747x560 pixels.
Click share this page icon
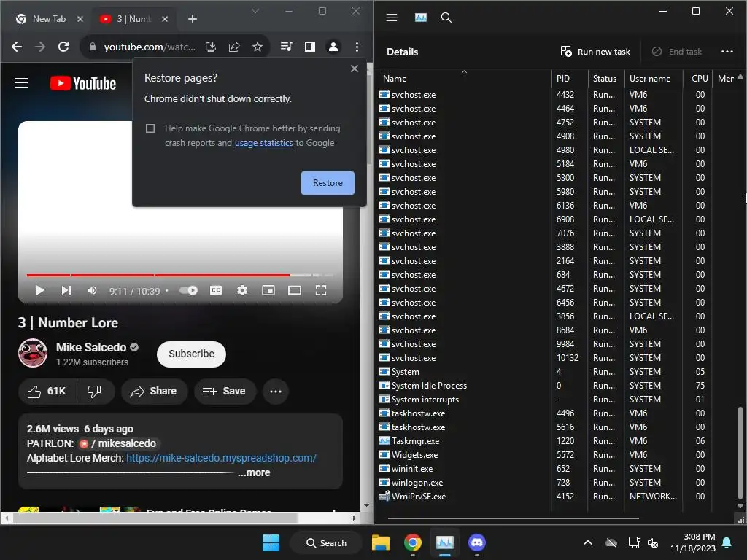234,47
